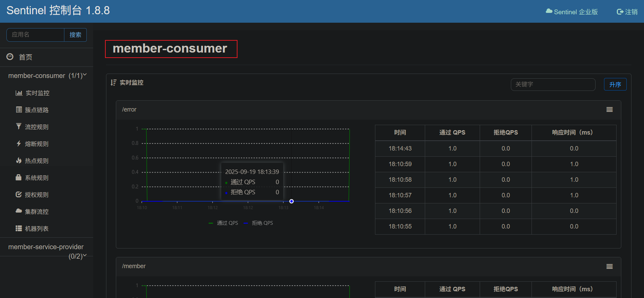The image size is (644, 298).
Task: Collapse the member-consumer app tree
Action: click(47, 76)
